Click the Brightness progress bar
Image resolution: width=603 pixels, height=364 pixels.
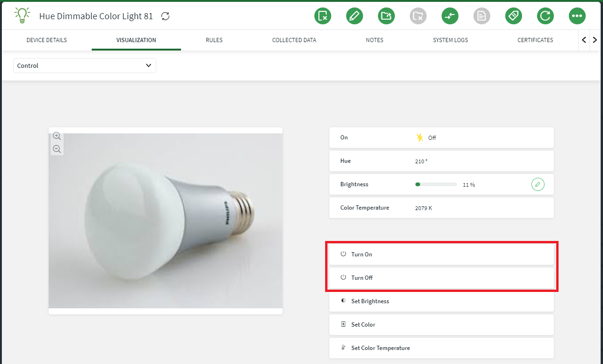coord(436,184)
